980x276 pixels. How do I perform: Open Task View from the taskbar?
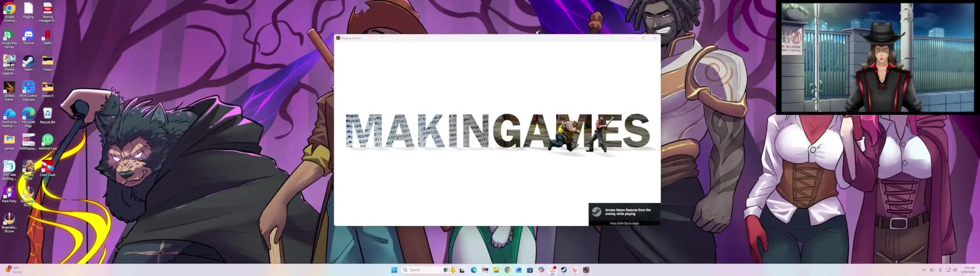coord(462,270)
